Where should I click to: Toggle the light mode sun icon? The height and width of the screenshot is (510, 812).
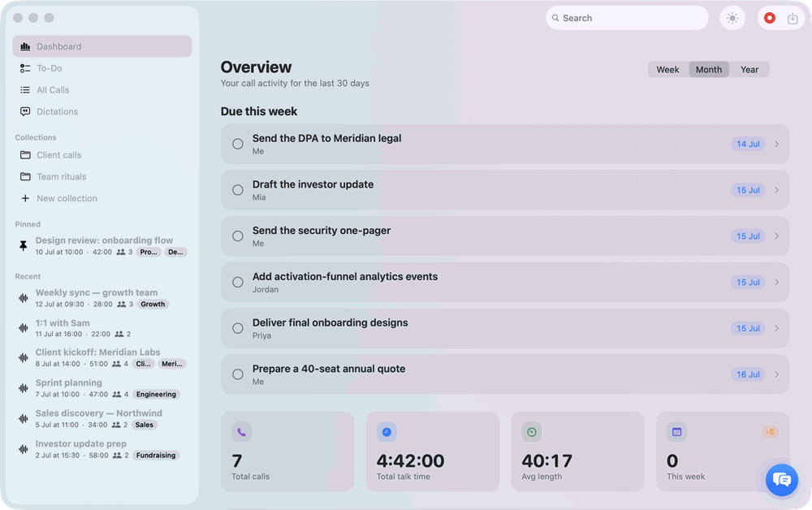point(732,18)
